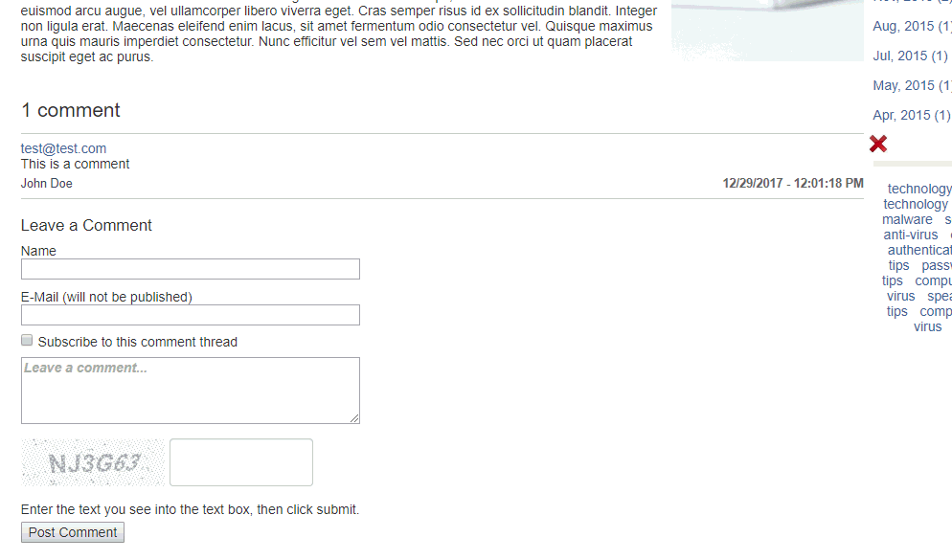Click the comment timestamp 12/29/2017

[x=793, y=184]
